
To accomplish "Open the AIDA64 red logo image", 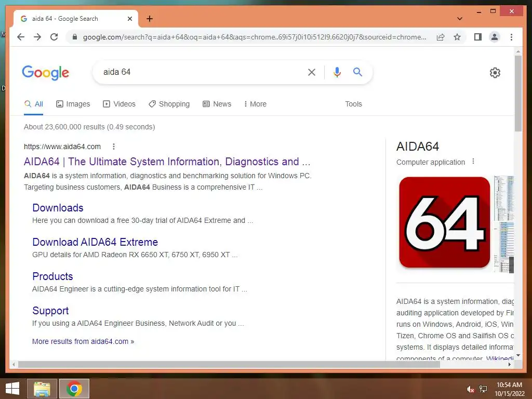I will [x=445, y=222].
